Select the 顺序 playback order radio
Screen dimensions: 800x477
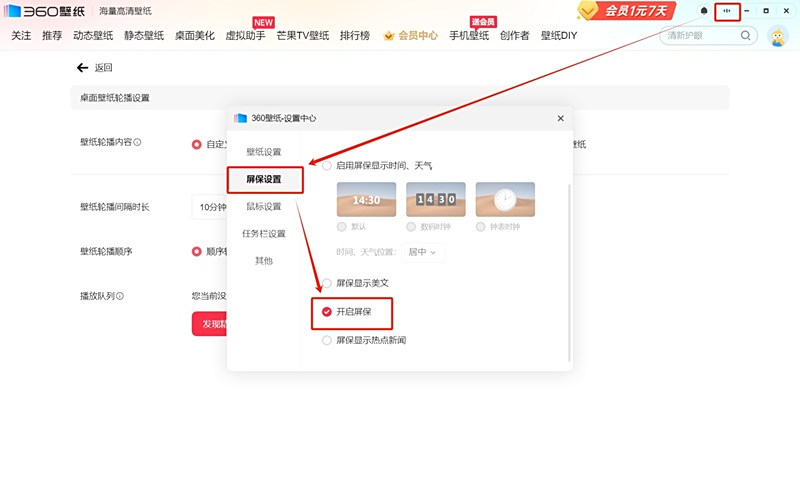(196, 252)
